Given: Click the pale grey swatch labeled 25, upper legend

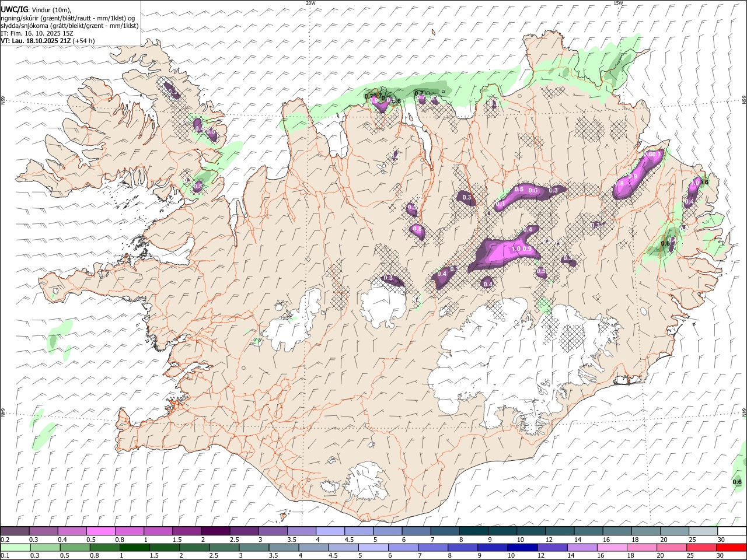Looking at the screenshot, I should [703, 531].
